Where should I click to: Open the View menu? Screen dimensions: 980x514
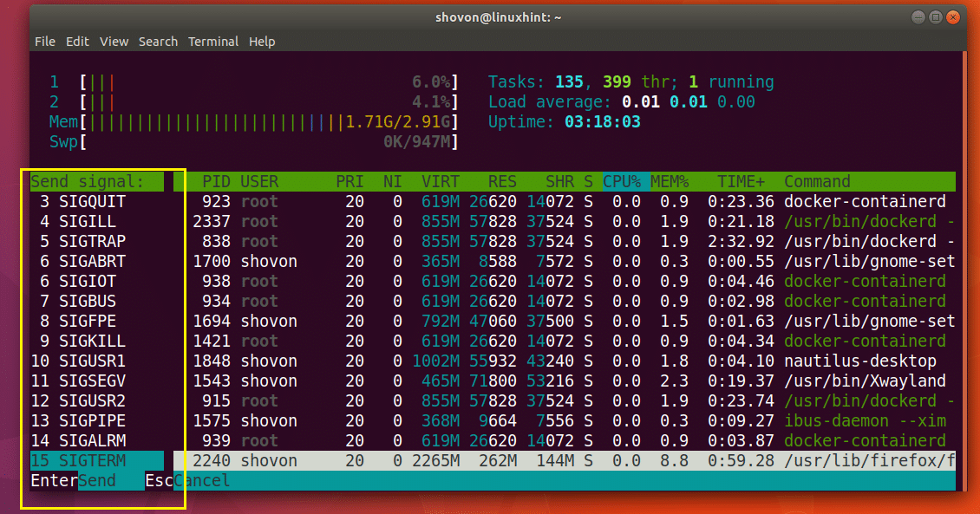point(114,42)
